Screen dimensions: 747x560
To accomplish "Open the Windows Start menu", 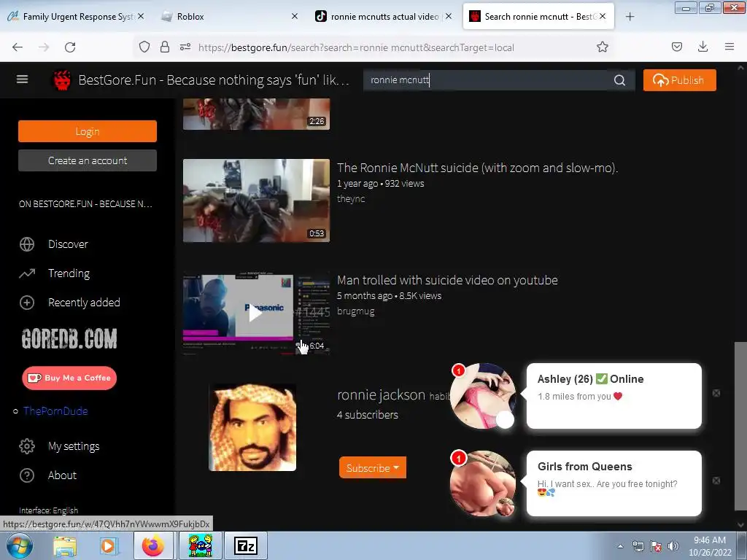I will (x=19, y=545).
